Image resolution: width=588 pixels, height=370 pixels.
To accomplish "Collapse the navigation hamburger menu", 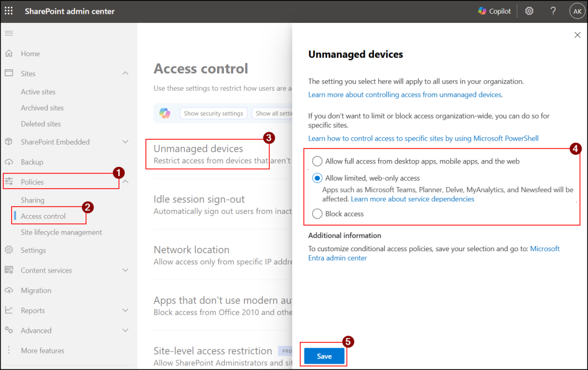I will pyautogui.click(x=9, y=33).
